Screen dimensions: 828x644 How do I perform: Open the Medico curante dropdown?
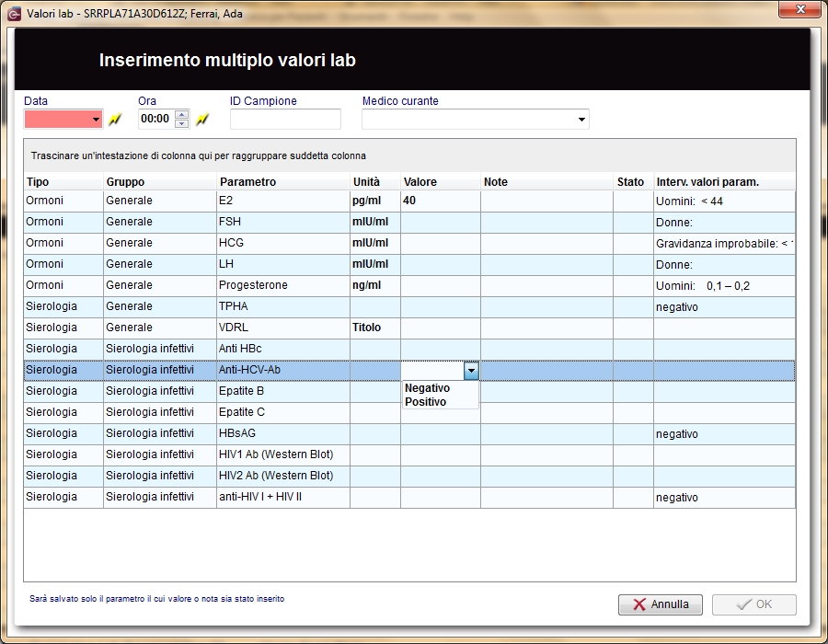coord(581,120)
